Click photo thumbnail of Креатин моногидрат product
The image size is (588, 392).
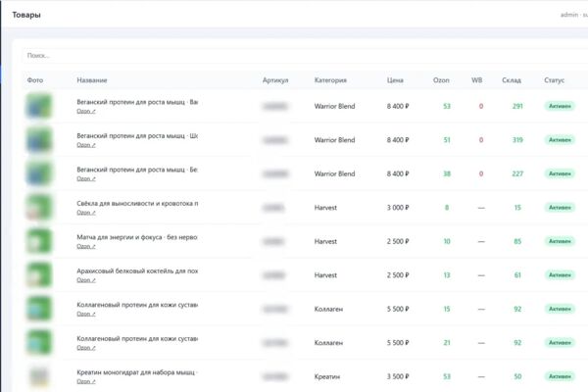(38, 376)
